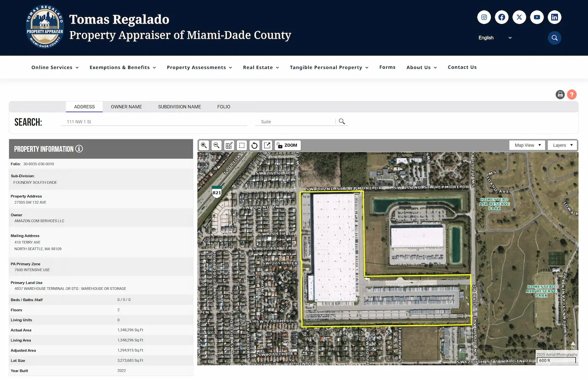Open the Layers dropdown

562,145
